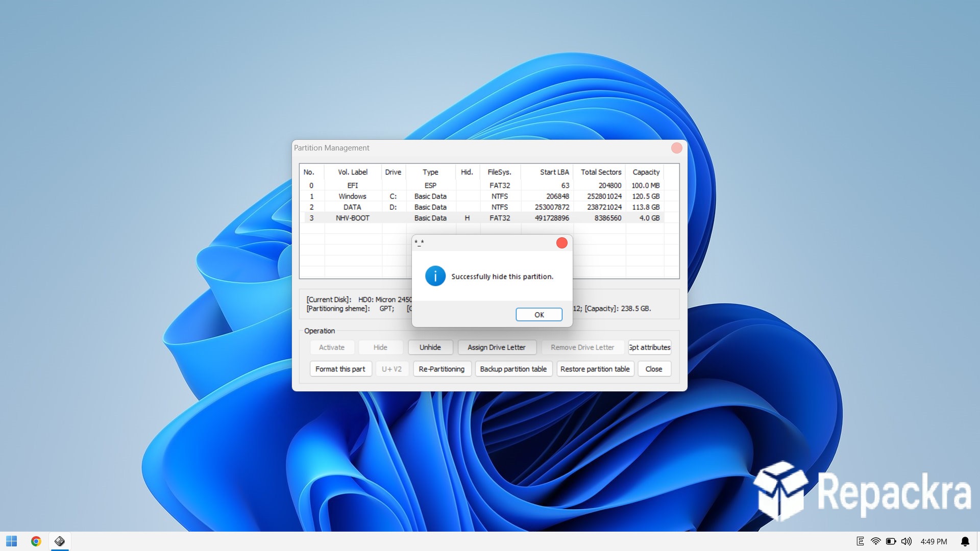The width and height of the screenshot is (980, 551).
Task: Click the Re-Partitioning button
Action: pyautogui.click(x=442, y=369)
